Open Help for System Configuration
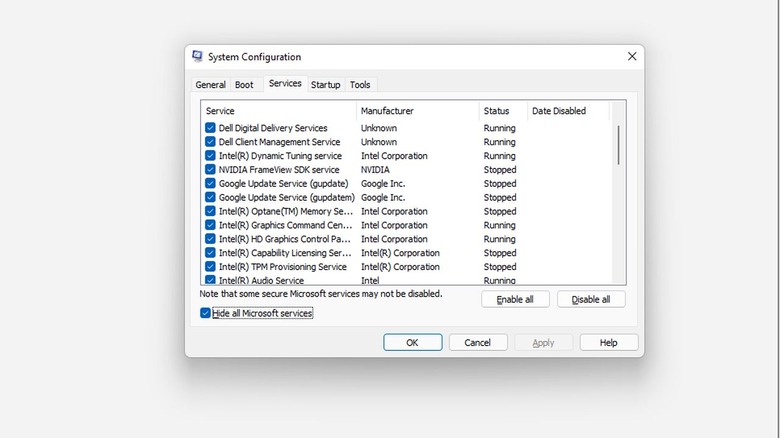 (608, 342)
